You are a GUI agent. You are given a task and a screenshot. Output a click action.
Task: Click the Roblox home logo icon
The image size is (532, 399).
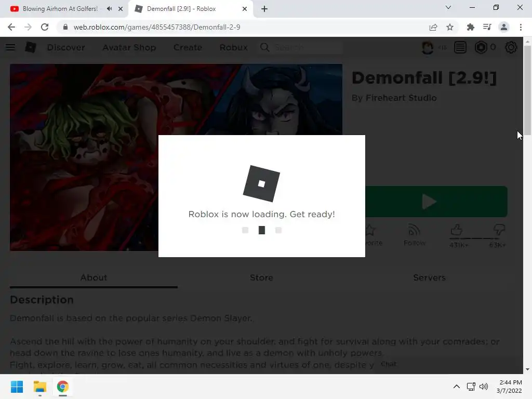[31, 47]
